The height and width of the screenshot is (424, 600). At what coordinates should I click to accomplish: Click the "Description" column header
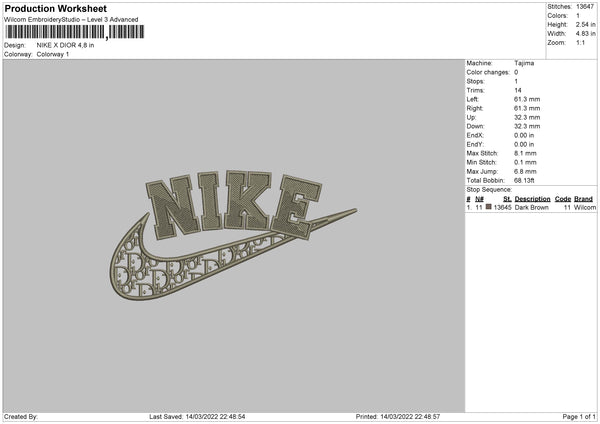[532, 199]
